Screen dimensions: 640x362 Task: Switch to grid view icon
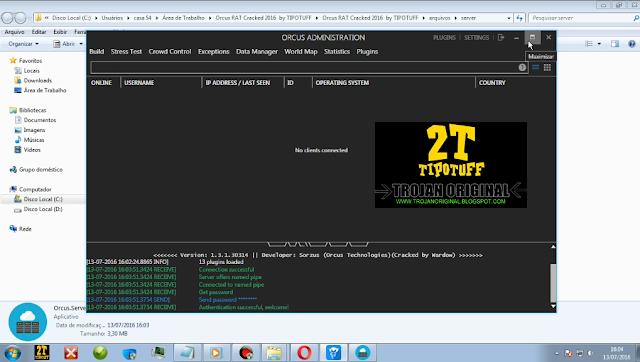pyautogui.click(x=547, y=67)
